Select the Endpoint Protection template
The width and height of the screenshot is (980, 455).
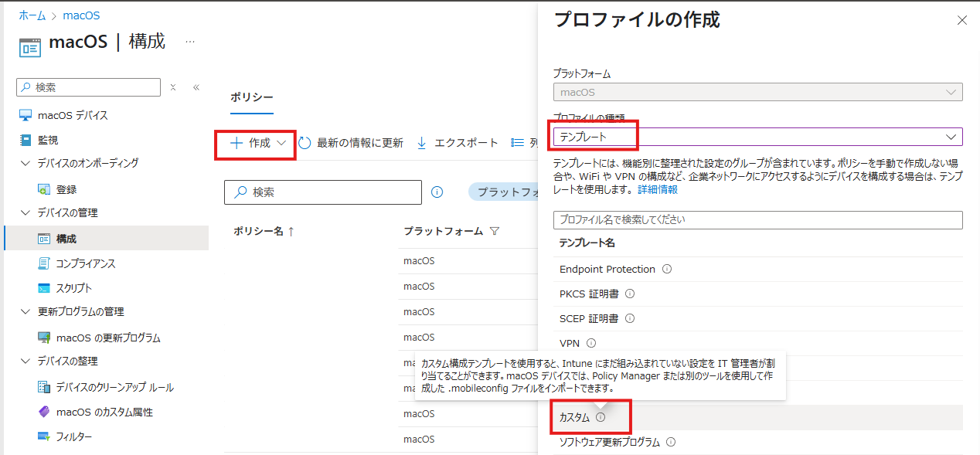pos(607,269)
